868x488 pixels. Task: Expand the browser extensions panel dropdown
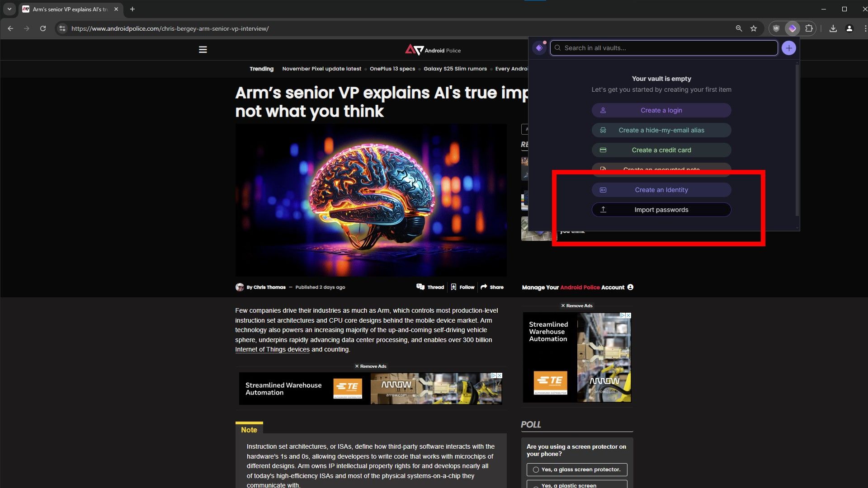[x=809, y=28]
